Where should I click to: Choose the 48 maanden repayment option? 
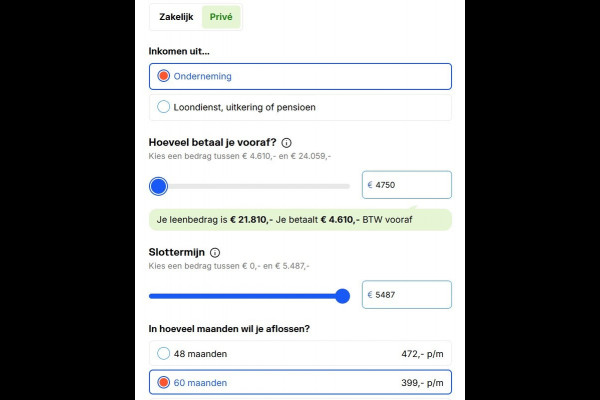[x=300, y=354]
